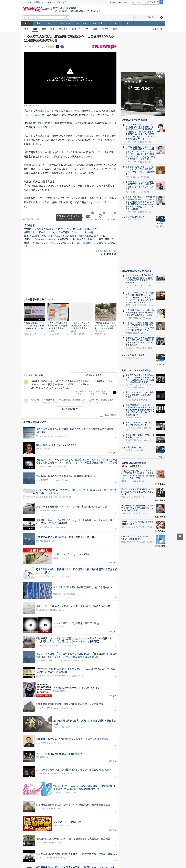
Task: Click the web search input field
Action: click(138, 2)
